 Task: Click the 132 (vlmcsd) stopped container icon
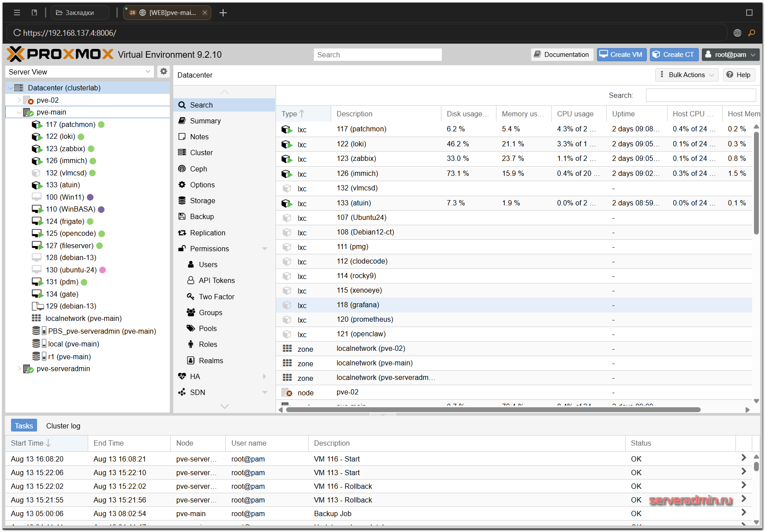(x=36, y=173)
